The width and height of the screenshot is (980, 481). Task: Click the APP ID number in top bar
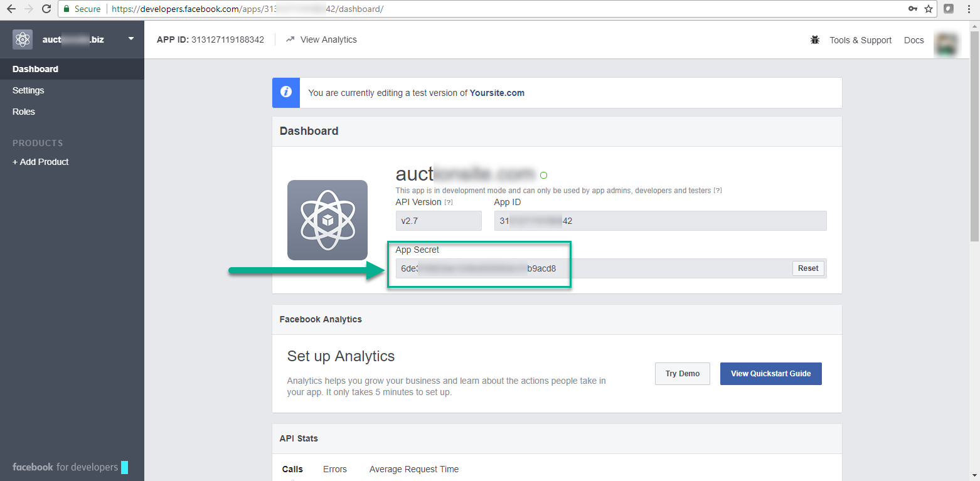228,40
